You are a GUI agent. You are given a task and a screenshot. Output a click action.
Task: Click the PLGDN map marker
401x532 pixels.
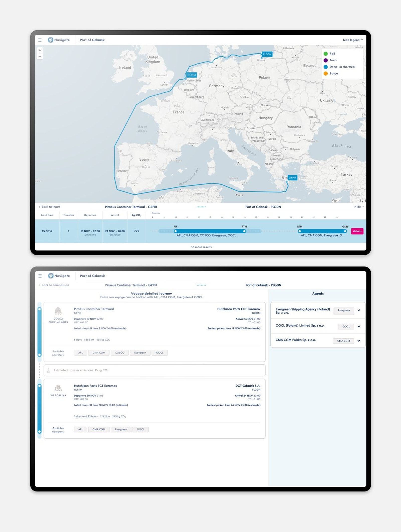point(267,54)
